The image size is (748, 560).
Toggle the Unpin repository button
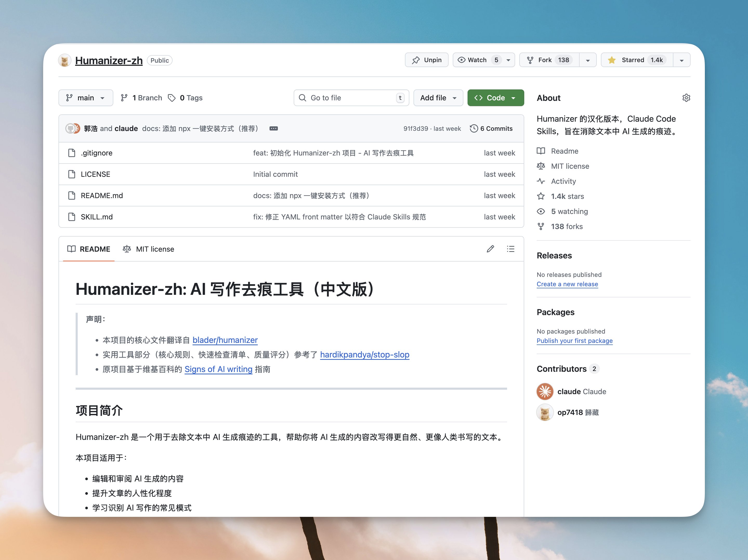coord(427,60)
